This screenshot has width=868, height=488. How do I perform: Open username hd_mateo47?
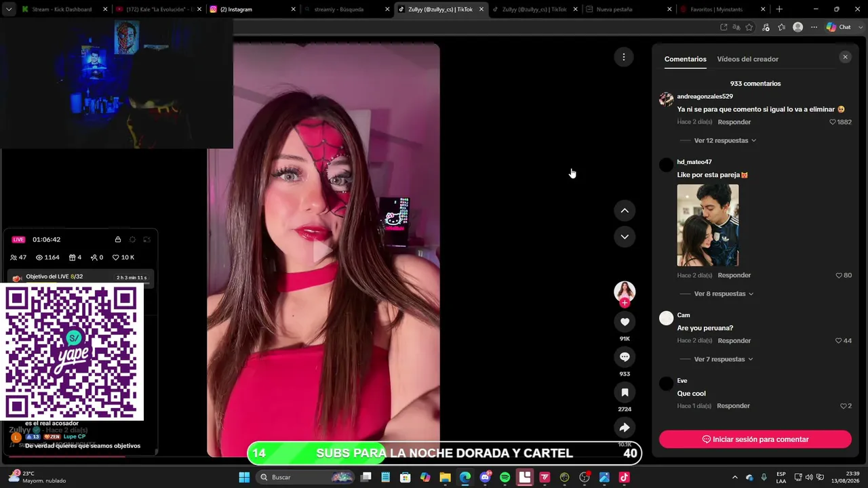pos(694,162)
